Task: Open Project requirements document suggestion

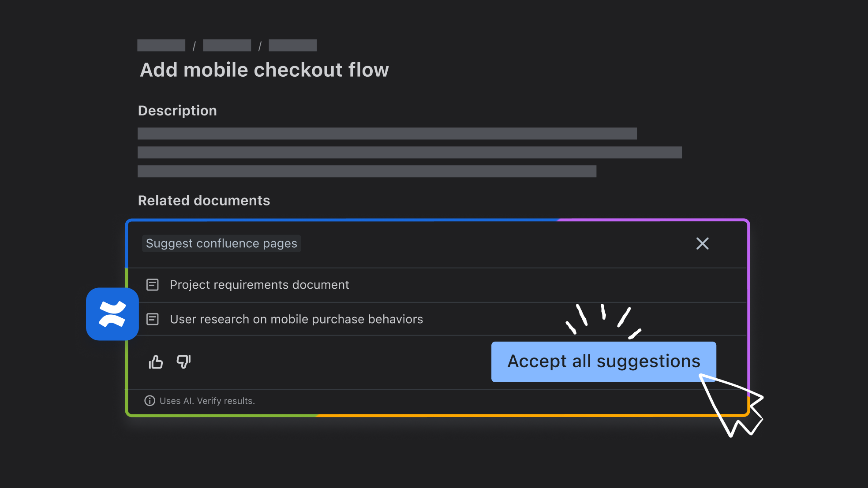Action: tap(259, 285)
